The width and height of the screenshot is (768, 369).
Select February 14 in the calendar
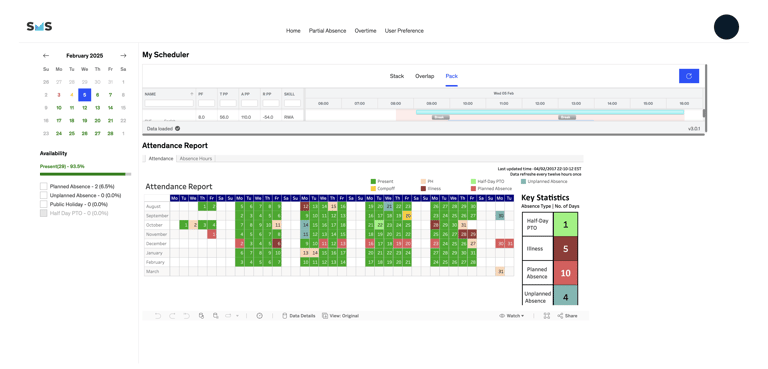tap(110, 108)
